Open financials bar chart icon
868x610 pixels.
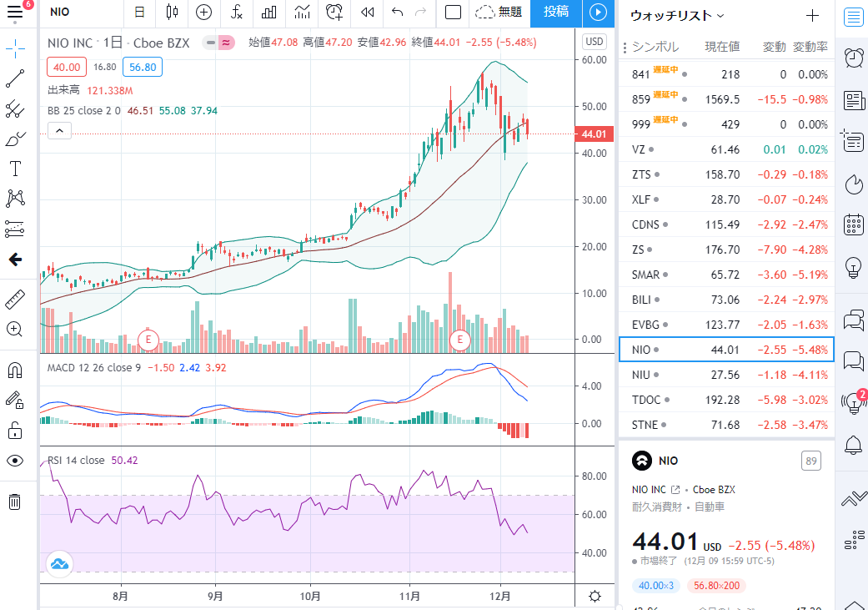[269, 13]
